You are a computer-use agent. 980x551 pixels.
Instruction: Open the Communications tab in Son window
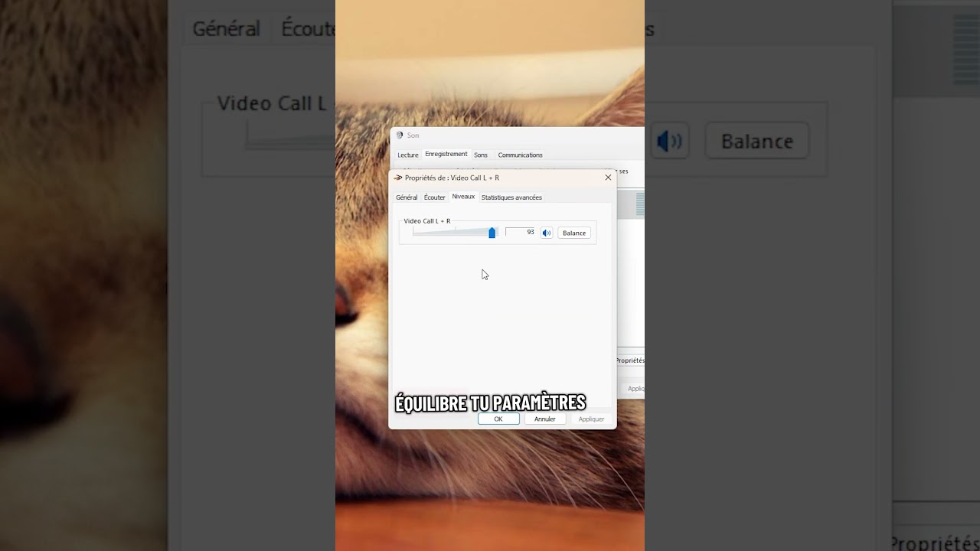(x=520, y=155)
